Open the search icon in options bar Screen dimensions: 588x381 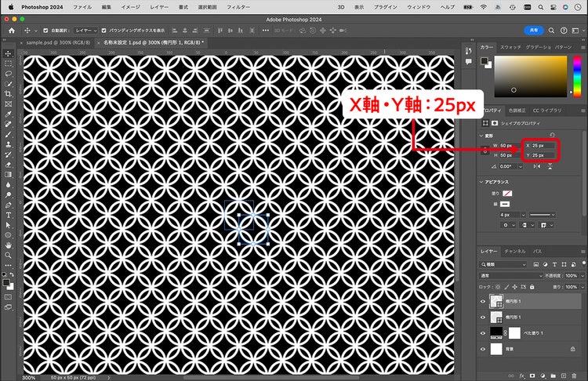(551, 31)
